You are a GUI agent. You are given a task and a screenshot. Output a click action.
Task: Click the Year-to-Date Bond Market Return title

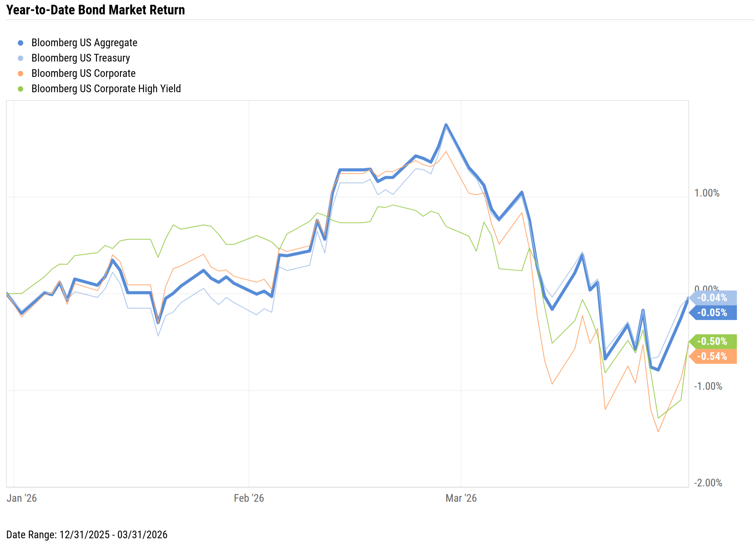click(95, 10)
